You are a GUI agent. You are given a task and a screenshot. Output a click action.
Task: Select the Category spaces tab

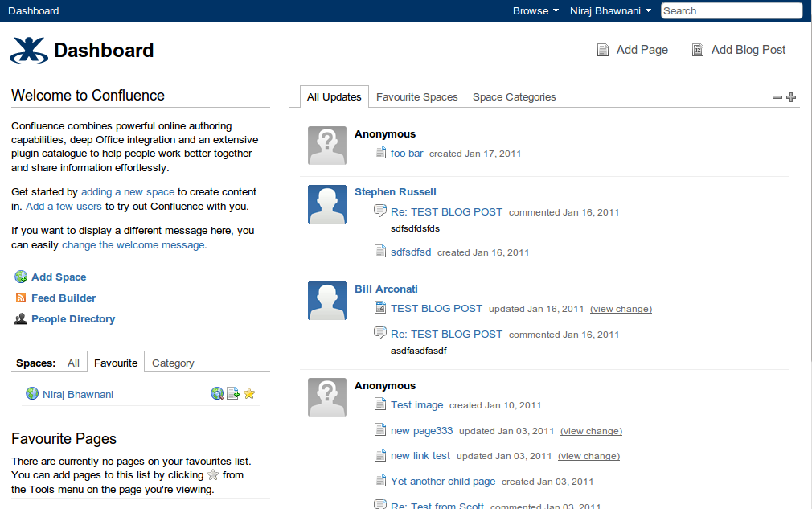(173, 363)
